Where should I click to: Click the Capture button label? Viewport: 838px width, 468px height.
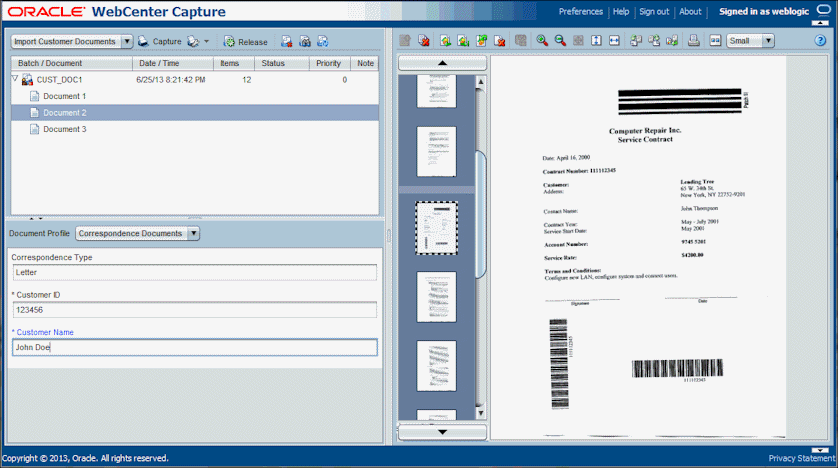167,41
